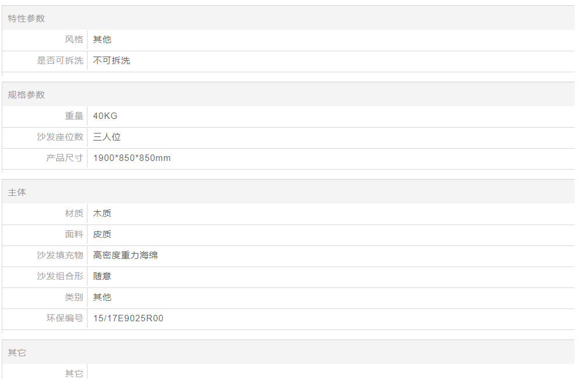Click the 重量 row label
Image resolution: width=588 pixels, height=379 pixels.
[74, 116]
